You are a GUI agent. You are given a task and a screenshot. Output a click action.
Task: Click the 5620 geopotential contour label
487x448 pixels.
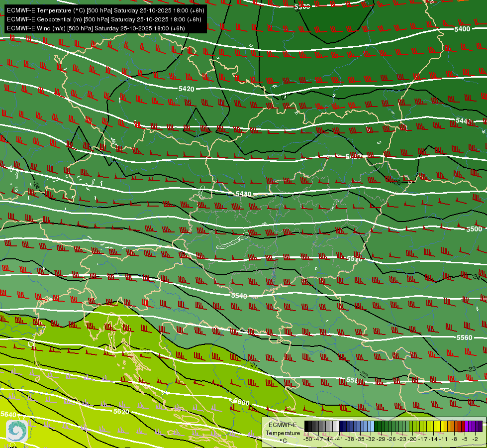(121, 412)
